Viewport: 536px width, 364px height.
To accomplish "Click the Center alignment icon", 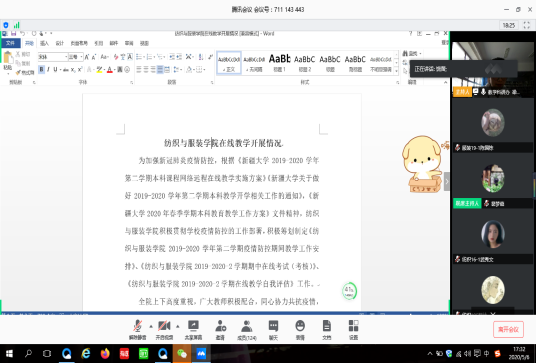I will coord(146,69).
